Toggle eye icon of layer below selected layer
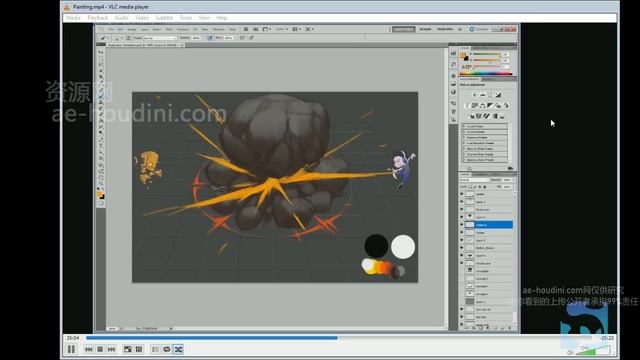This screenshot has width=640, height=360. (462, 232)
